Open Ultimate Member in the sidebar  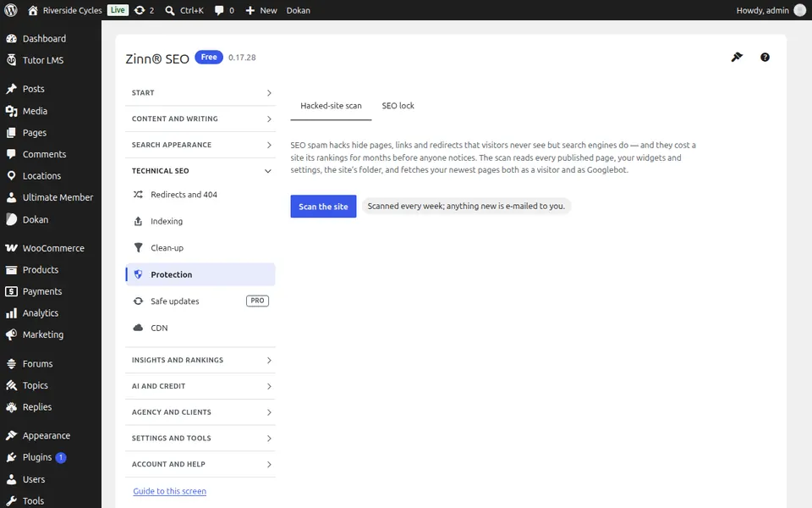(x=51, y=197)
